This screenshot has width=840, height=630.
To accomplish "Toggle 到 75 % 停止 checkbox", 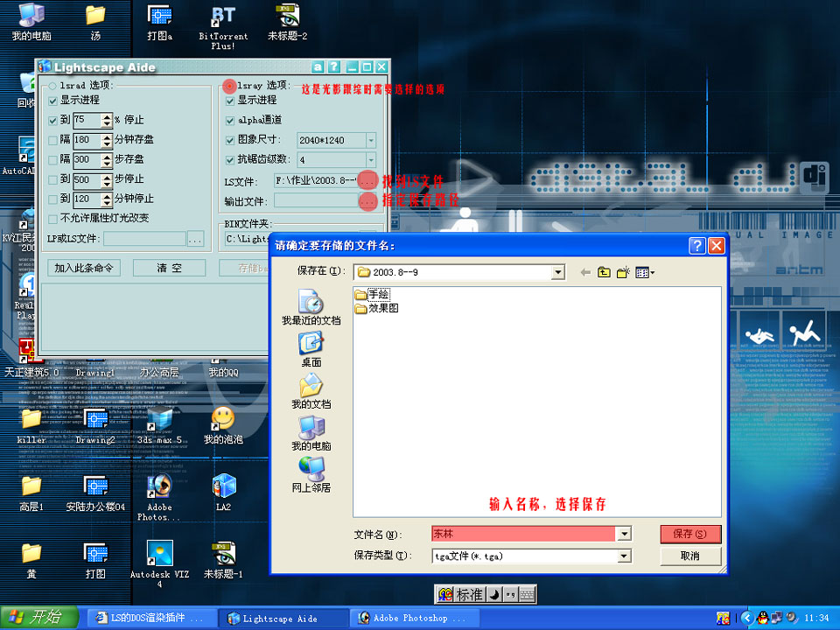I will [52, 121].
